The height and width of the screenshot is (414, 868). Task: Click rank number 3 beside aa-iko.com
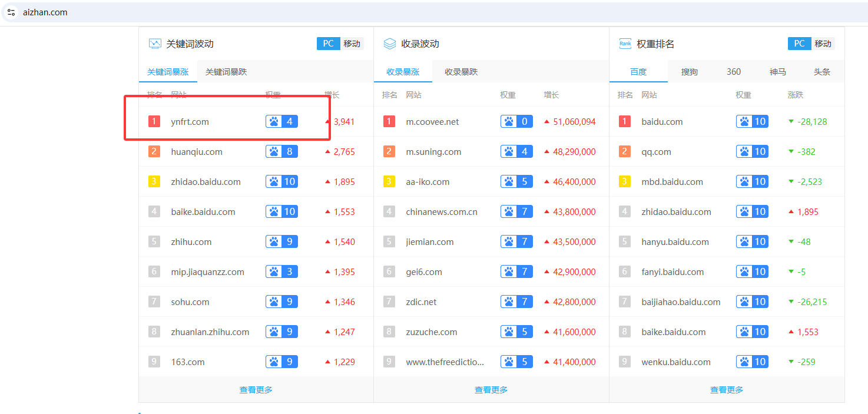389,181
